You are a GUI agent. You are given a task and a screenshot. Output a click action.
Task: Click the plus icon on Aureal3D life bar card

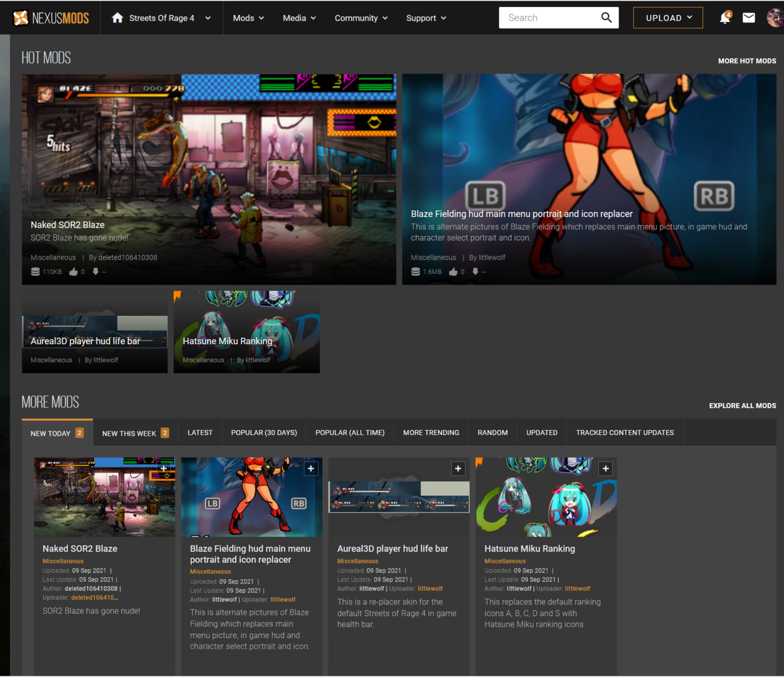tap(458, 468)
